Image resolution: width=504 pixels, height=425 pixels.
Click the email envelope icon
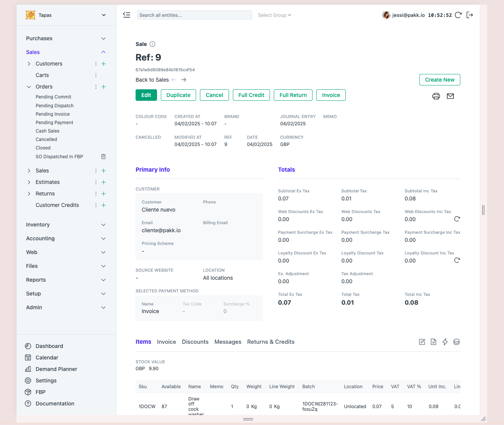(x=450, y=96)
